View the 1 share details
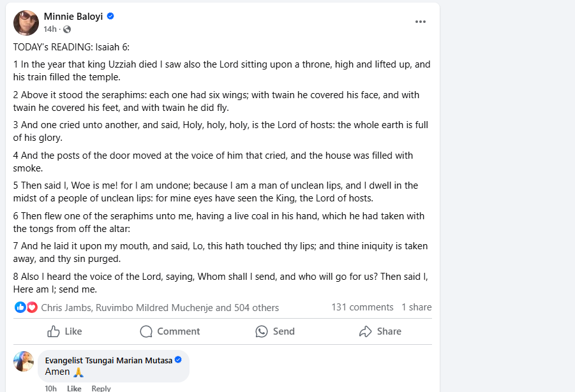The image size is (575, 392). (x=416, y=307)
